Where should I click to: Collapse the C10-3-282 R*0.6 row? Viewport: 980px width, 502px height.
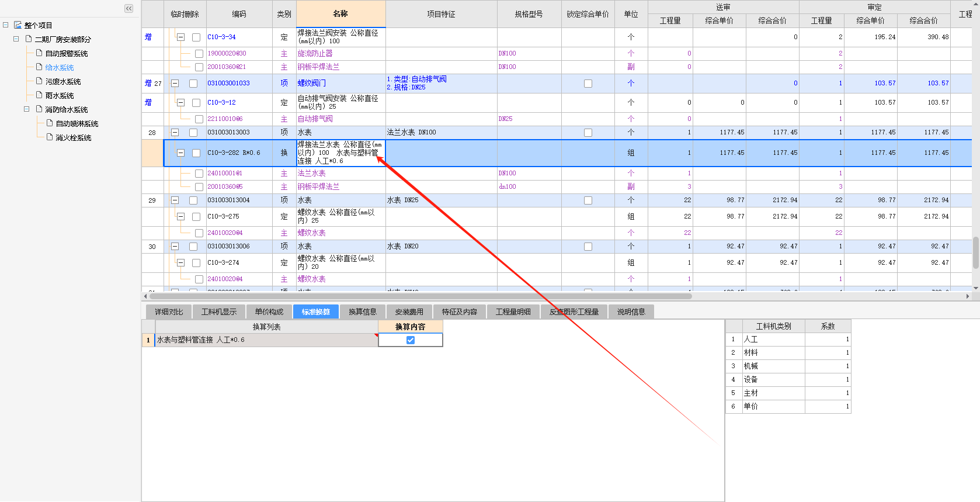[180, 153]
